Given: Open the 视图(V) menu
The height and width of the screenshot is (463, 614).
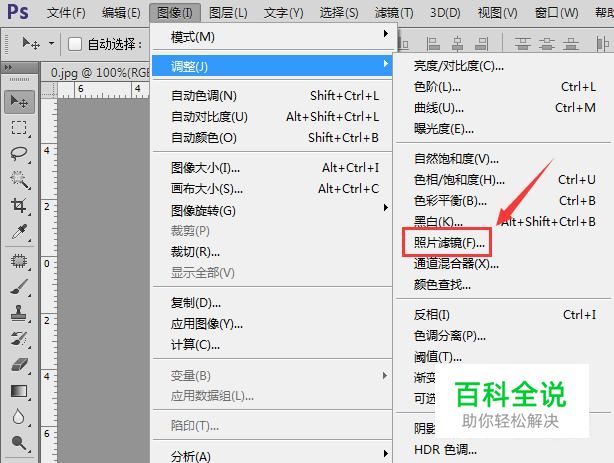Looking at the screenshot, I should pyautogui.click(x=497, y=13).
